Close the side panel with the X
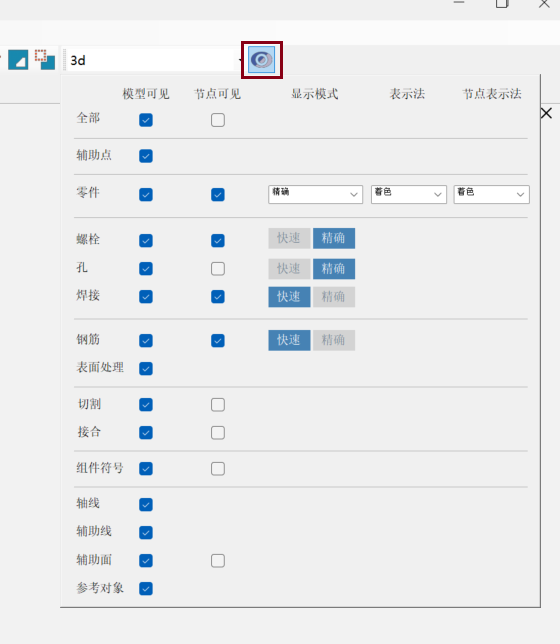 pyautogui.click(x=546, y=113)
